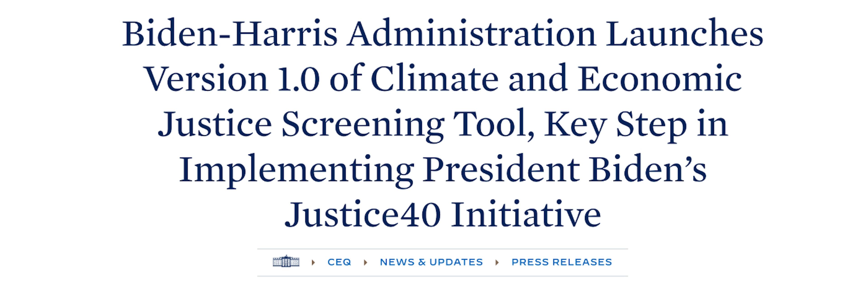Click the word Initiative in the headline
868x294 pixels.
pos(526,215)
